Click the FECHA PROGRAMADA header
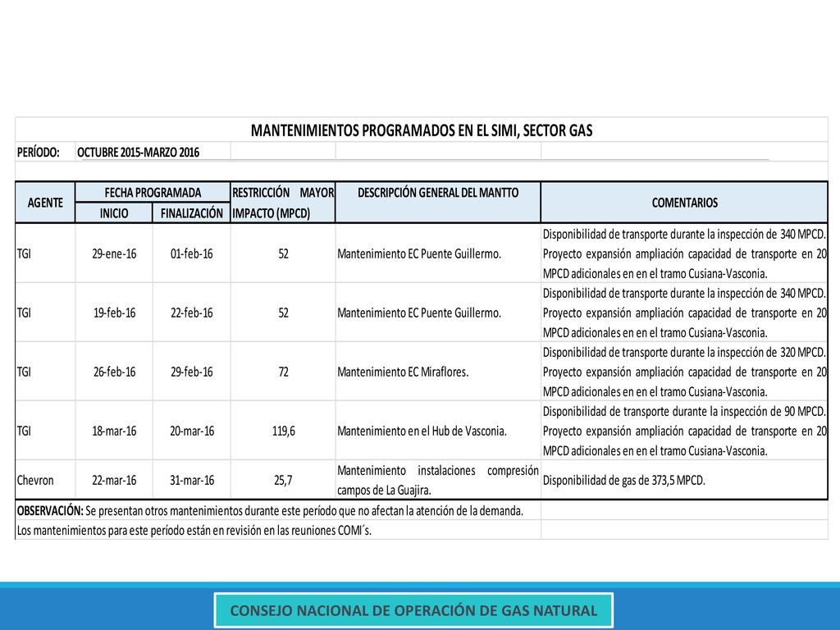Screen dimensions: 840x630 [x=153, y=192]
